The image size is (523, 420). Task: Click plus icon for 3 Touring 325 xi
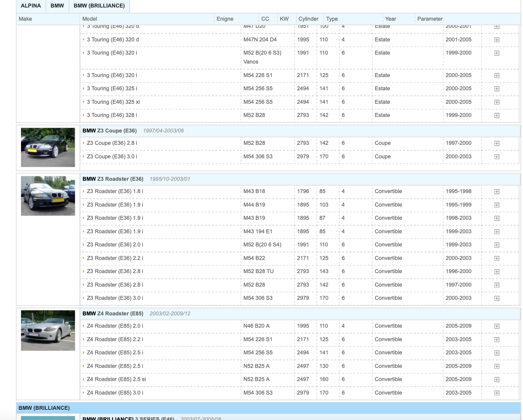[497, 102]
